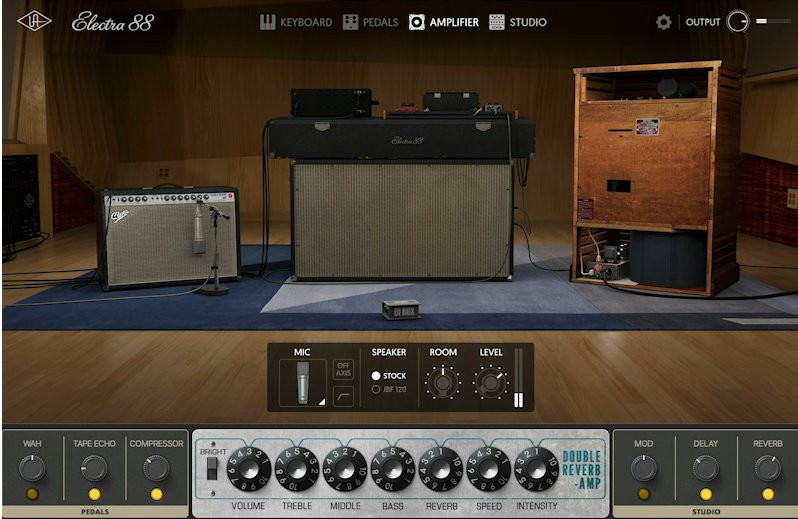
Task: Select the small guitar combo amp on left
Action: click(168, 238)
